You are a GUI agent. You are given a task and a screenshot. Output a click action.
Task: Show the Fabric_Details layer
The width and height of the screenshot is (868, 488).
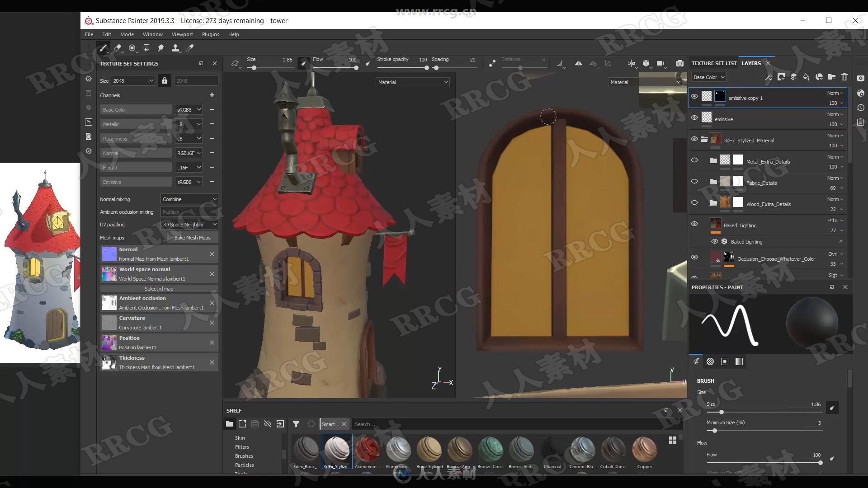[694, 181]
